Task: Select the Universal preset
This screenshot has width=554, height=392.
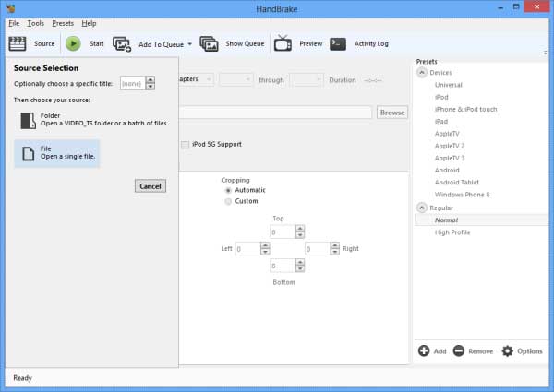Action: (x=449, y=85)
